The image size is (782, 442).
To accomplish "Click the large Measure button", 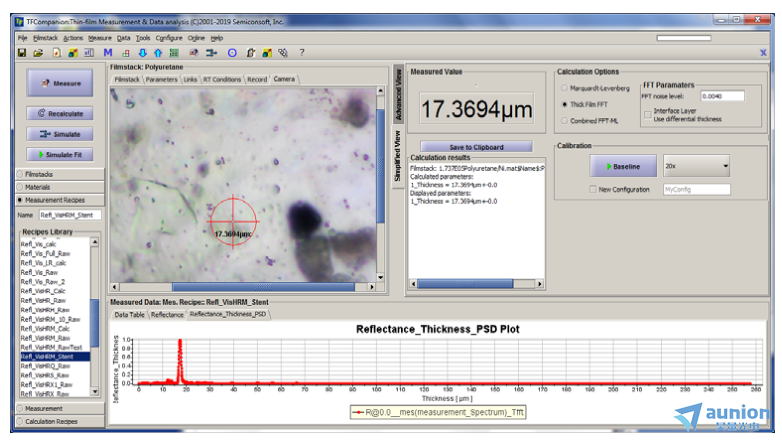I will coord(60,83).
